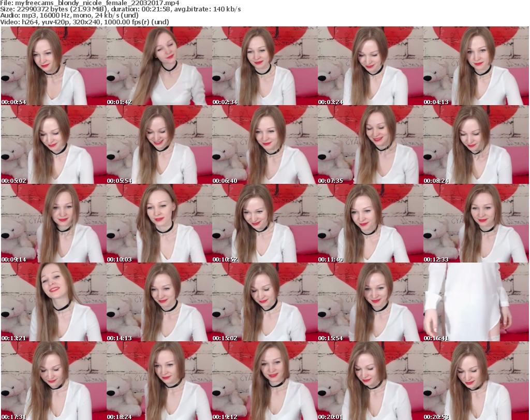This screenshot has width=530, height=420.
Task: Select the thumbnail frame at 00:03:24
Action: click(370, 66)
